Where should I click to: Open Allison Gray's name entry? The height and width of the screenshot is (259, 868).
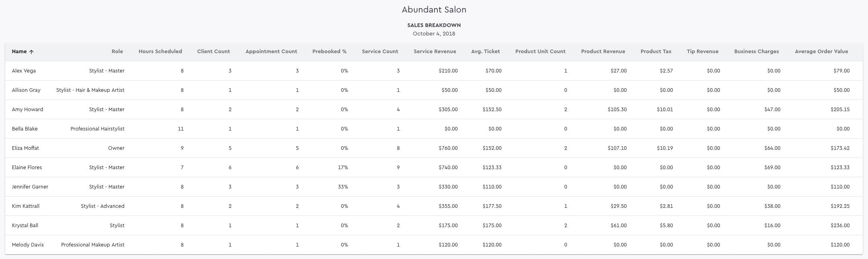pyautogui.click(x=26, y=90)
